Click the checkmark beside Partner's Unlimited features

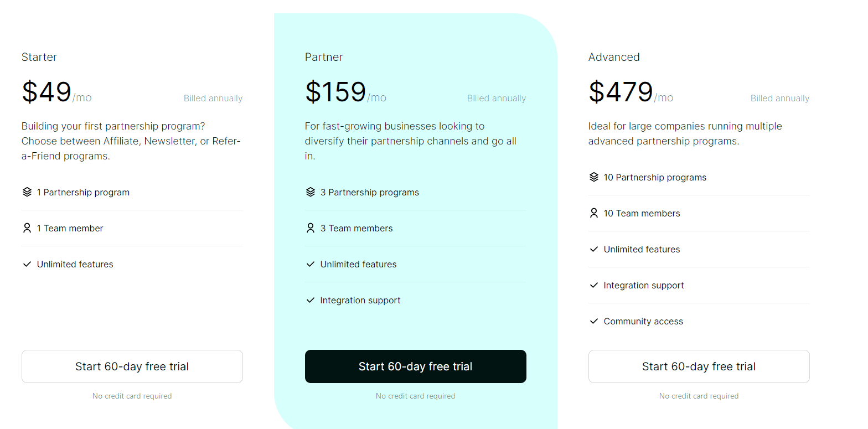tap(310, 264)
